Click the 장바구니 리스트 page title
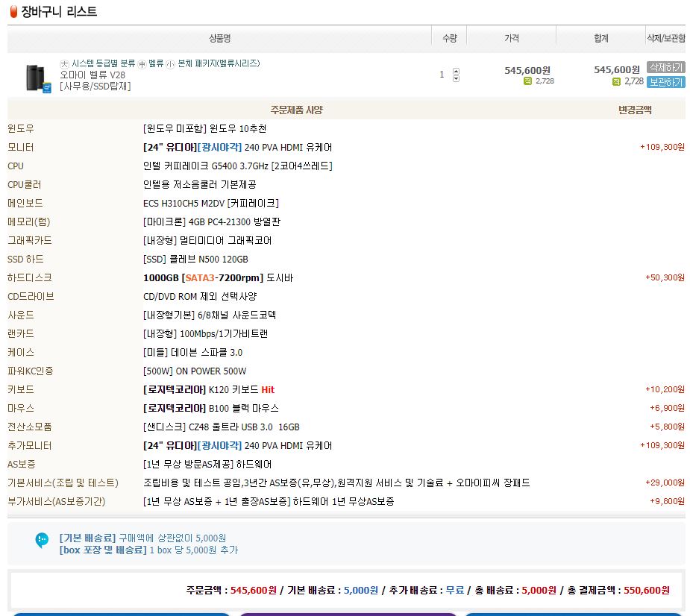 59,11
